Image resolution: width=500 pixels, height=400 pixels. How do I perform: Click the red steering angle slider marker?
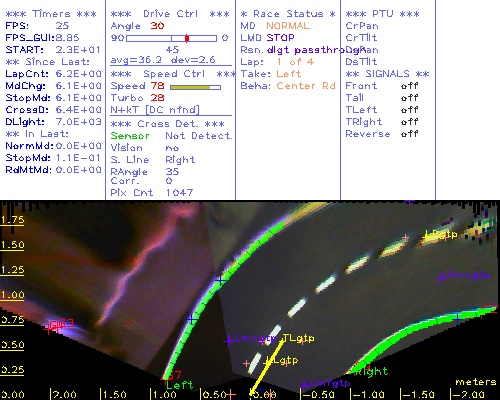point(187,38)
